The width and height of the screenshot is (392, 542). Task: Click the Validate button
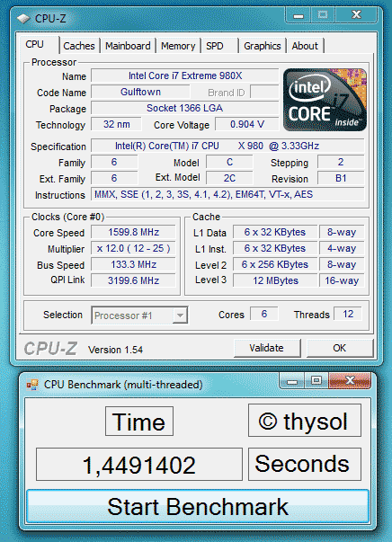point(267,348)
